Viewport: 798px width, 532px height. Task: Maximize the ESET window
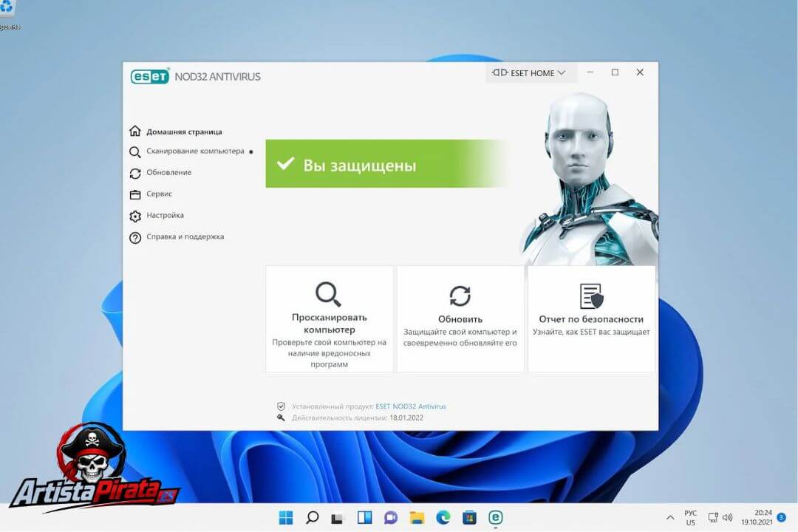(x=615, y=72)
